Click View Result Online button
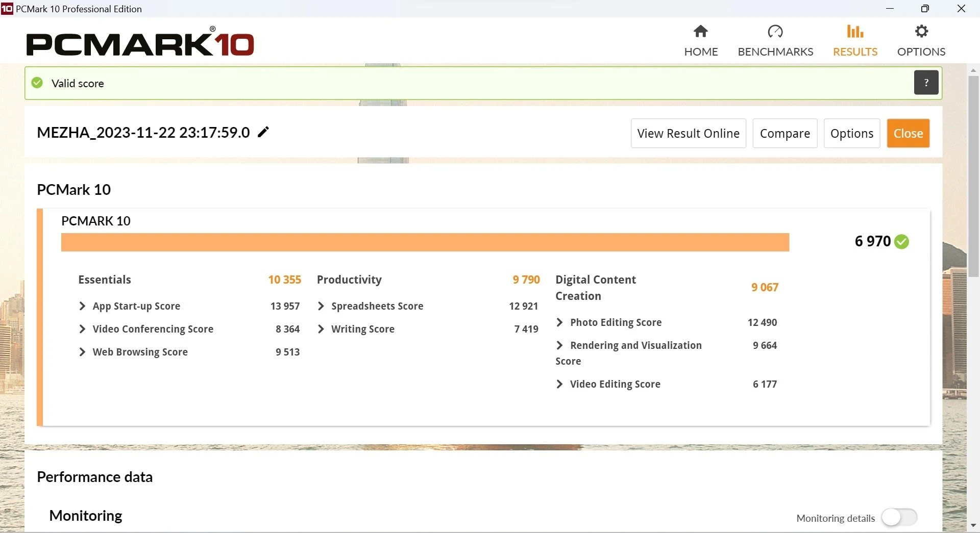This screenshot has width=980, height=533. pos(688,133)
